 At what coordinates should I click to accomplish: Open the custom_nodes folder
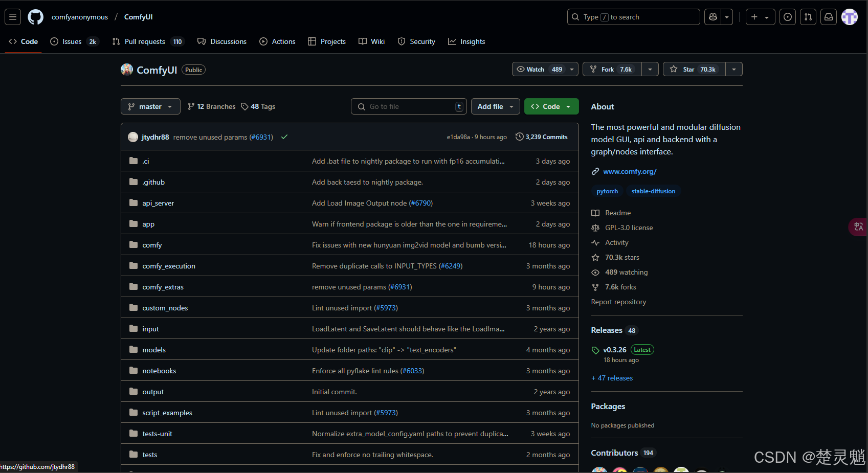[165, 308]
